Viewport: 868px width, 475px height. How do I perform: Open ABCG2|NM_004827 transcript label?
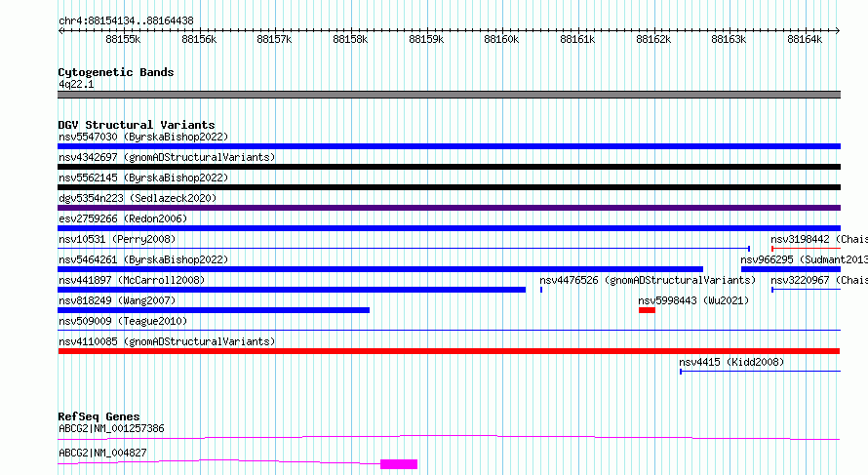point(102,453)
